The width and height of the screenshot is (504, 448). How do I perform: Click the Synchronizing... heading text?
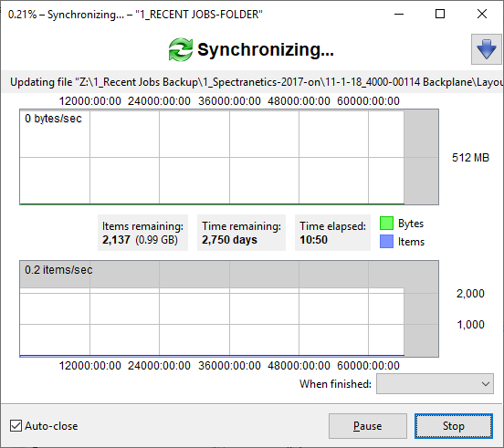[266, 50]
